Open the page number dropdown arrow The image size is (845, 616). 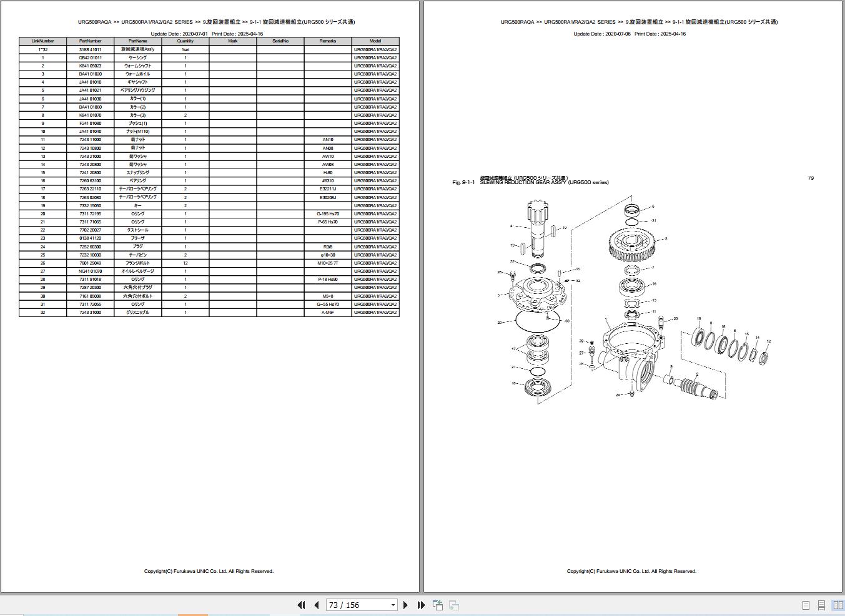point(393,605)
